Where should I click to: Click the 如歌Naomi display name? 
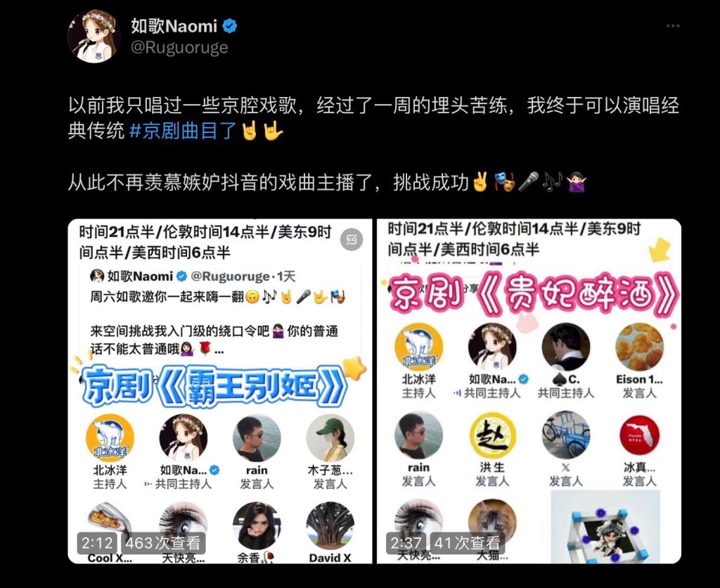point(174,26)
